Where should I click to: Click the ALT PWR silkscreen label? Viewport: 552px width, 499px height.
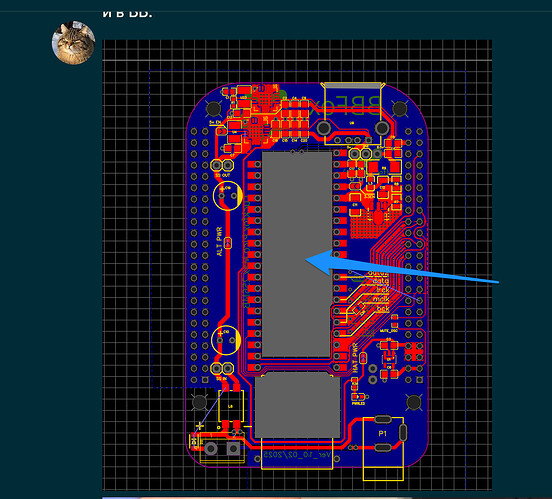pos(219,241)
